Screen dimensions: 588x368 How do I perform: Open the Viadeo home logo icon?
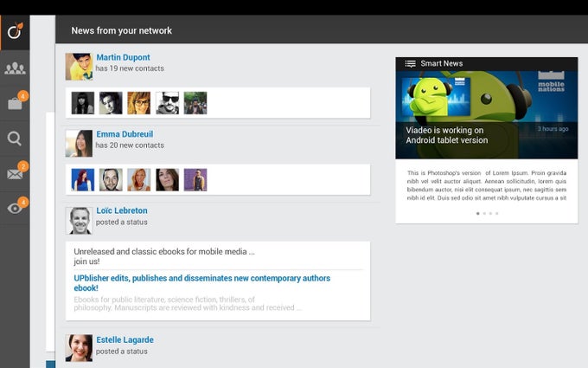15,31
